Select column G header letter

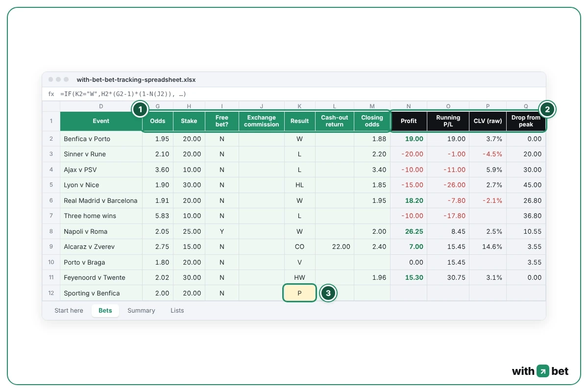(x=158, y=106)
